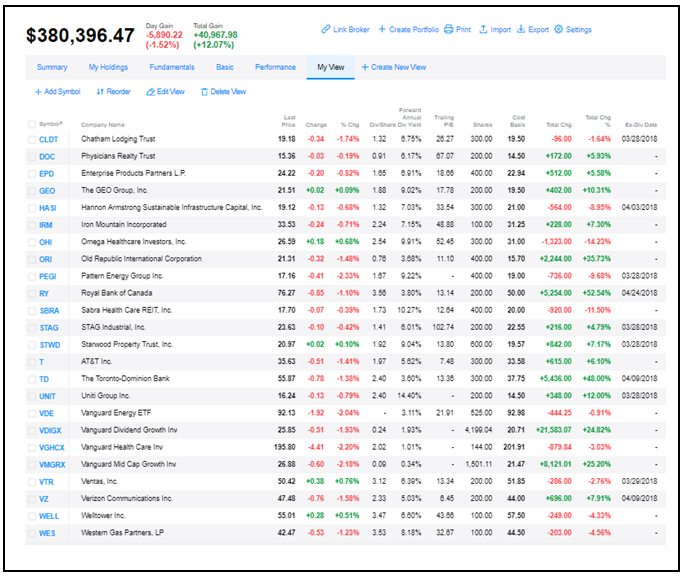Click the PEGI ticker symbol
The image size is (687, 578).
(x=48, y=277)
